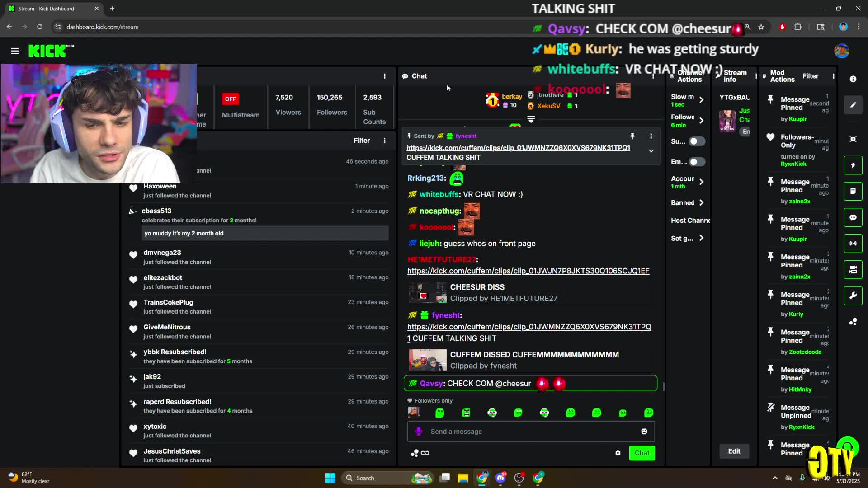The height and width of the screenshot is (488, 868).
Task: Insert the angry green square emote
Action: [466, 413]
